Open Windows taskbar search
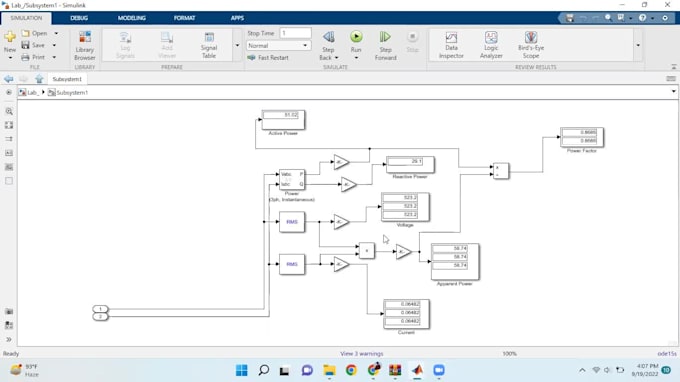This screenshot has width=680, height=382. pos(263,370)
